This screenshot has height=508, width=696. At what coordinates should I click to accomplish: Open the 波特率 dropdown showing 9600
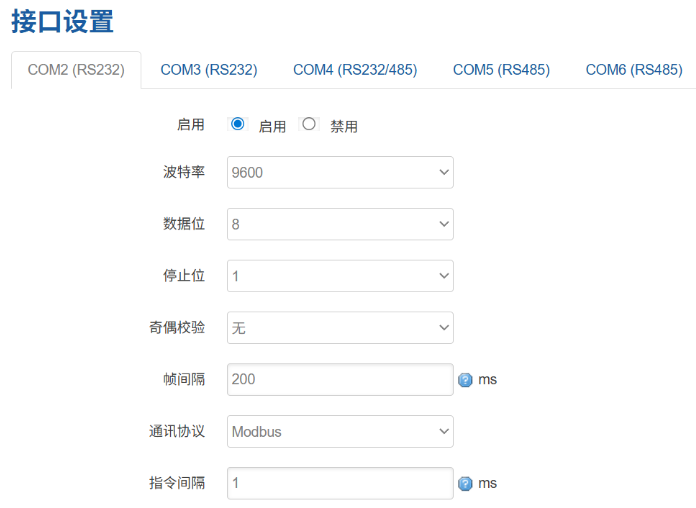point(340,172)
